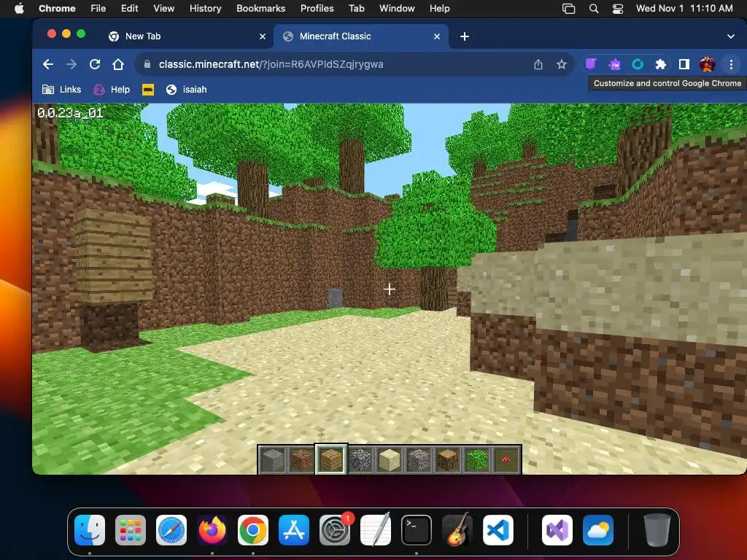Bookmark this page with the star
747x560 pixels.
[x=562, y=64]
